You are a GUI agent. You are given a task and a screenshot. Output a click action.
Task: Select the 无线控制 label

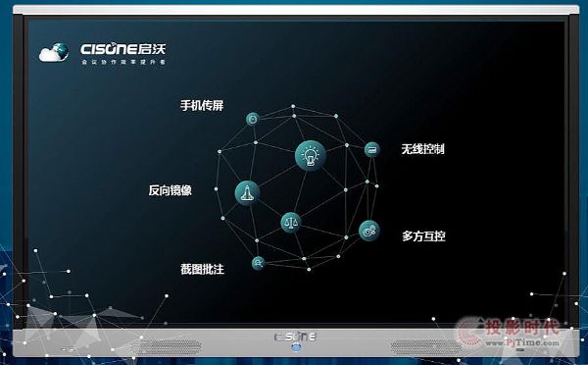422,149
